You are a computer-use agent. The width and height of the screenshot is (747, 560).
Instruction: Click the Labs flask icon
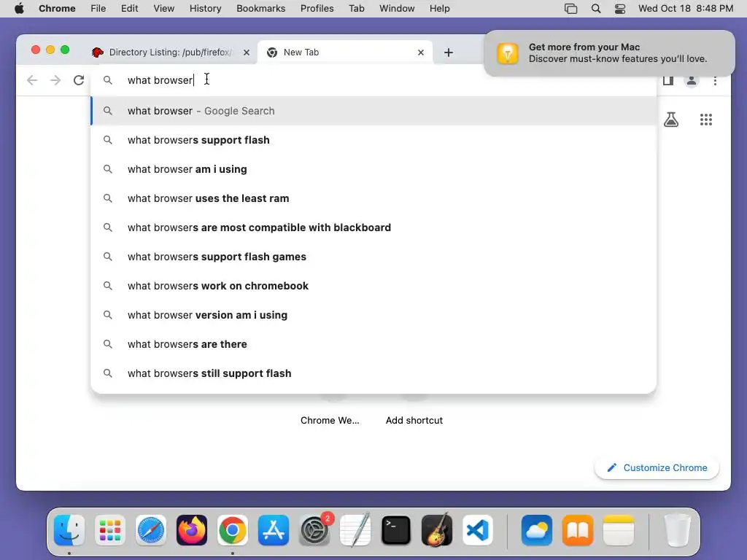671,120
